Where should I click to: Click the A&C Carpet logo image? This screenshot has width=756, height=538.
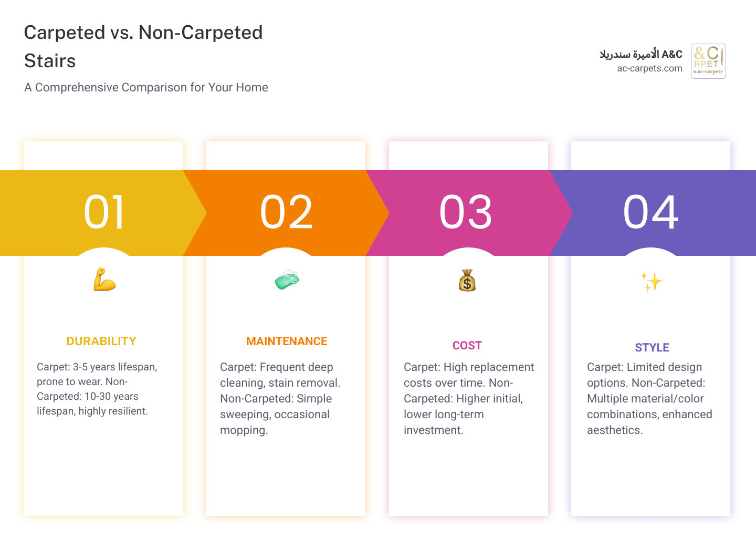click(708, 61)
